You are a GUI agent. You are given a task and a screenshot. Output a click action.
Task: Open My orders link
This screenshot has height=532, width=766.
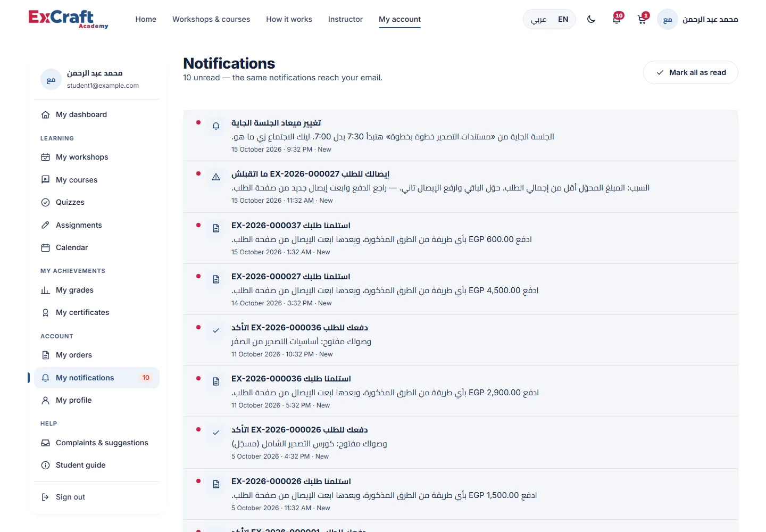tap(97, 355)
